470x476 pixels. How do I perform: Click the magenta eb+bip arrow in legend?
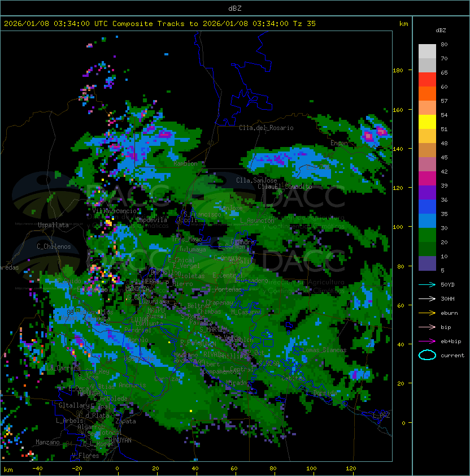(427, 341)
